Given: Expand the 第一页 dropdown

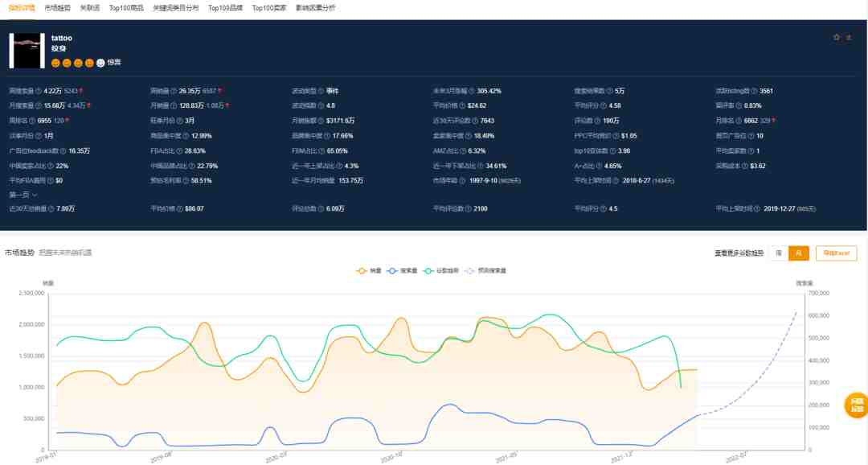Looking at the screenshot, I should pyautogui.click(x=23, y=195).
